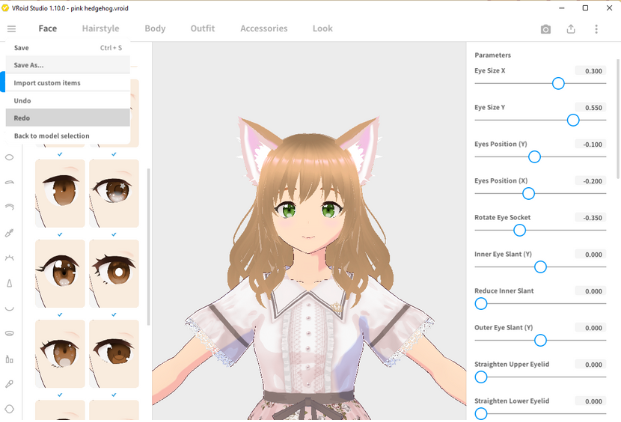Select the eye preset with star highlight
Image resolution: width=621 pixels, height=422 pixels.
pos(114,193)
